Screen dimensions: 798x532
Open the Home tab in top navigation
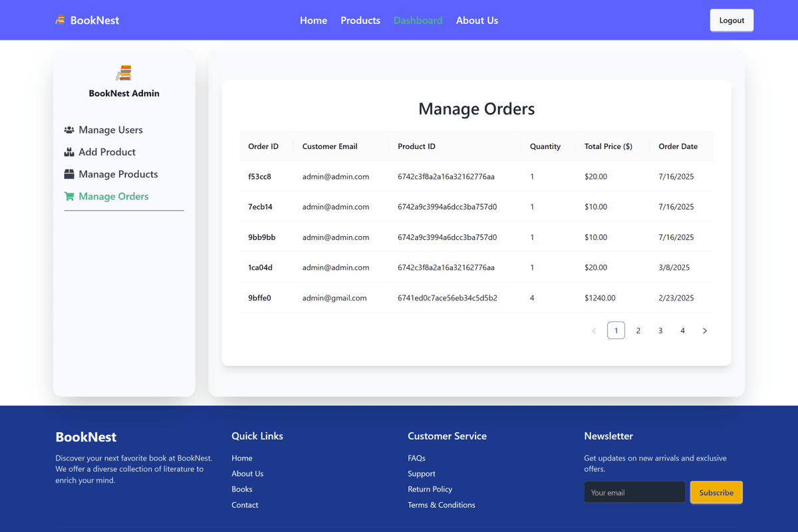[313, 21]
